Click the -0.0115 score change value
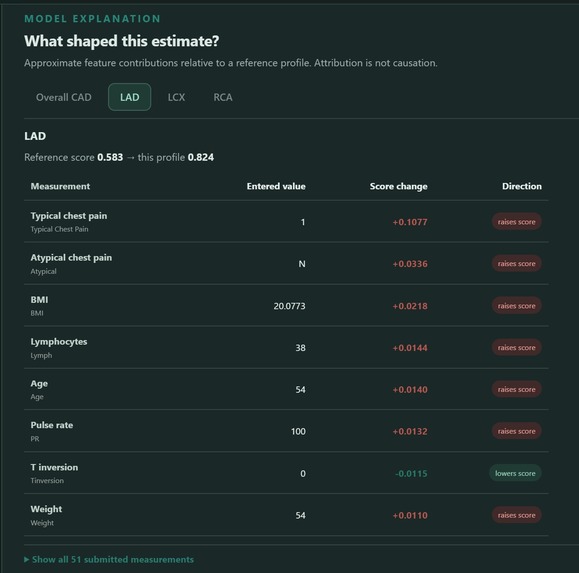579x573 pixels. coord(411,473)
